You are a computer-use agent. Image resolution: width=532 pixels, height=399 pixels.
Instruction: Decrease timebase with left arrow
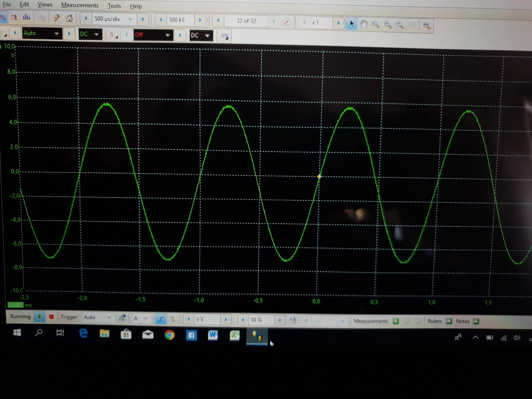click(86, 18)
